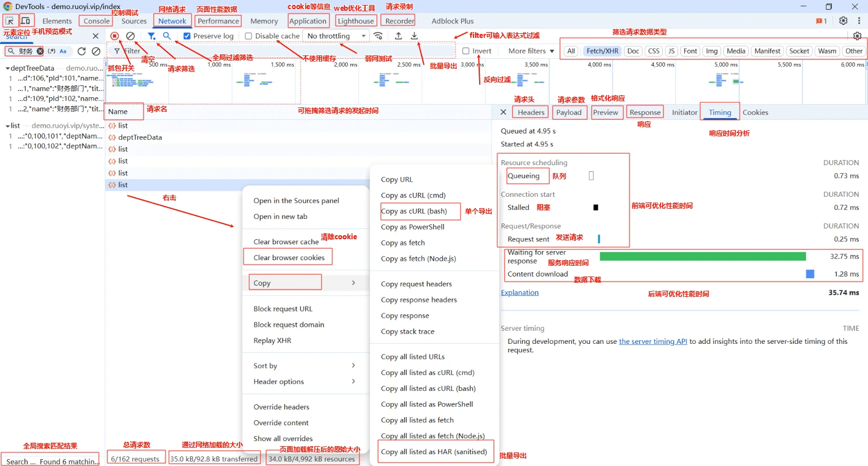Switch to the Payload tab

tap(568, 113)
